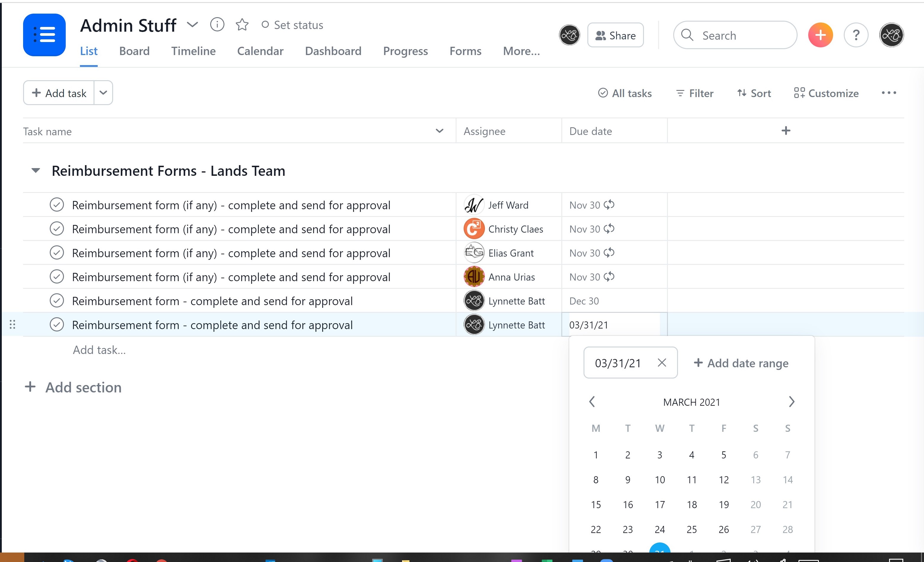Click Set status for the project
Screen dimensions: 924x562
[292, 25]
